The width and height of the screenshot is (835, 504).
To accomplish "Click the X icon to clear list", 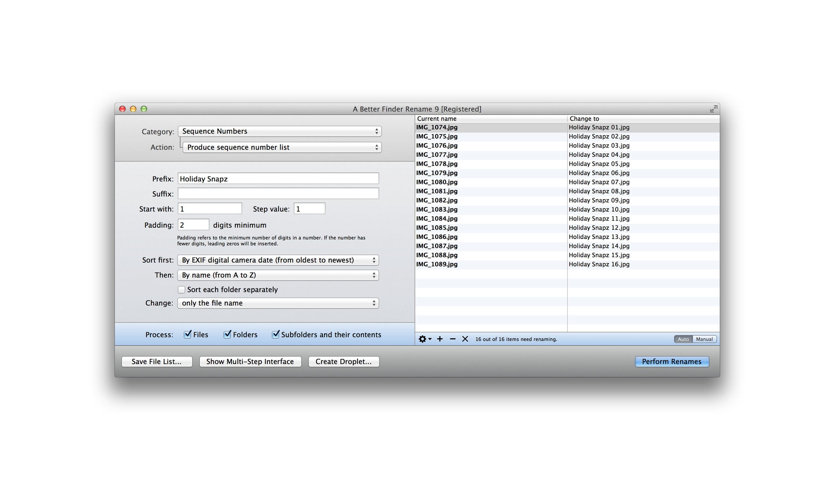I will point(465,339).
